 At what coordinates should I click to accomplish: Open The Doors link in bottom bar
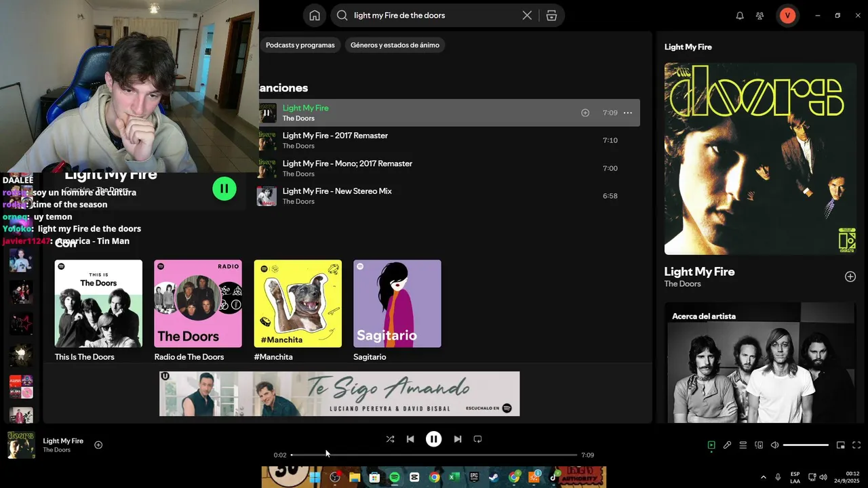click(56, 450)
